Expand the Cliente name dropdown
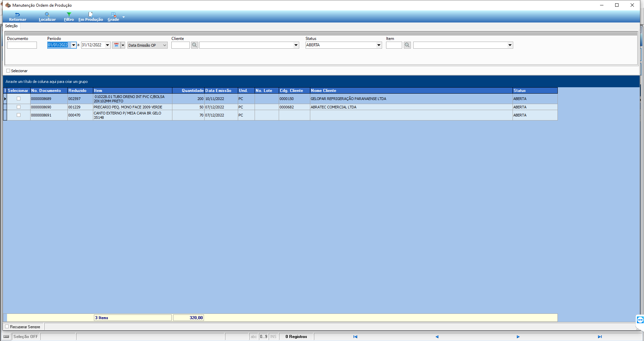 tap(296, 45)
